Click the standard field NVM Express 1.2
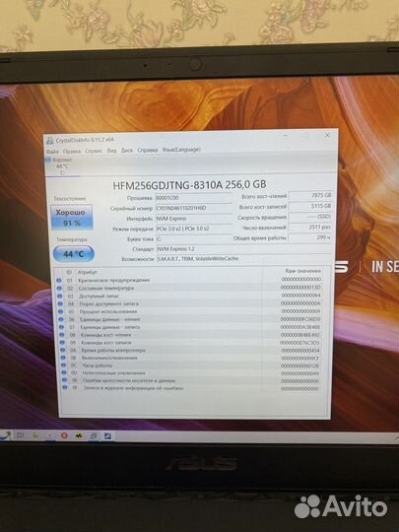399x532 pixels. coord(243,248)
